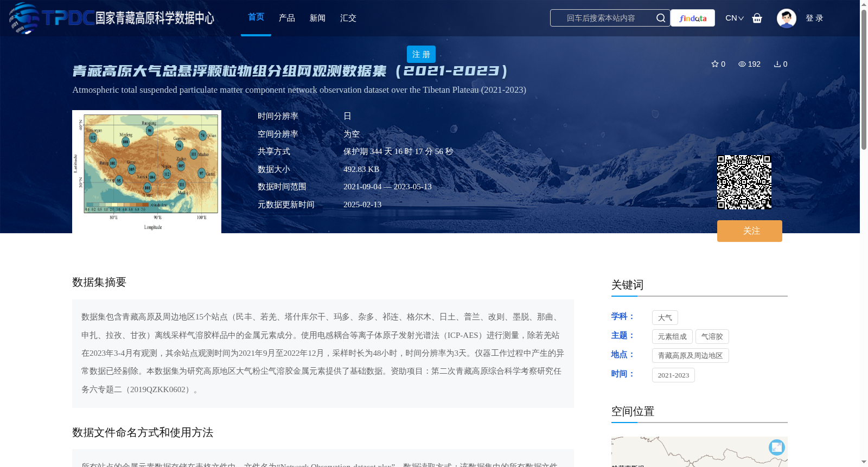This screenshot has height=467, width=868.
Task: Click the 492.83 KB data size value
Action: pyautogui.click(x=361, y=169)
